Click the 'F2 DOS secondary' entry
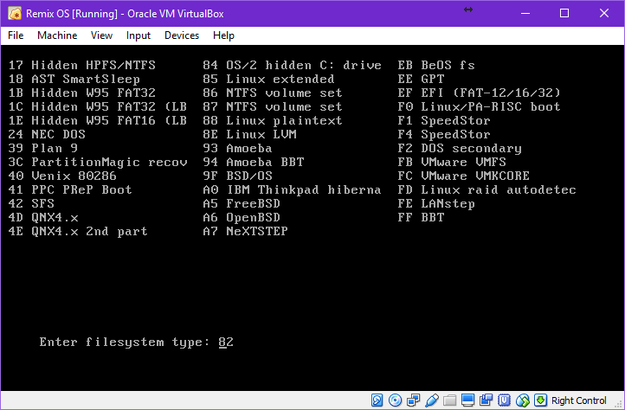The width and height of the screenshot is (625, 410). tap(459, 148)
